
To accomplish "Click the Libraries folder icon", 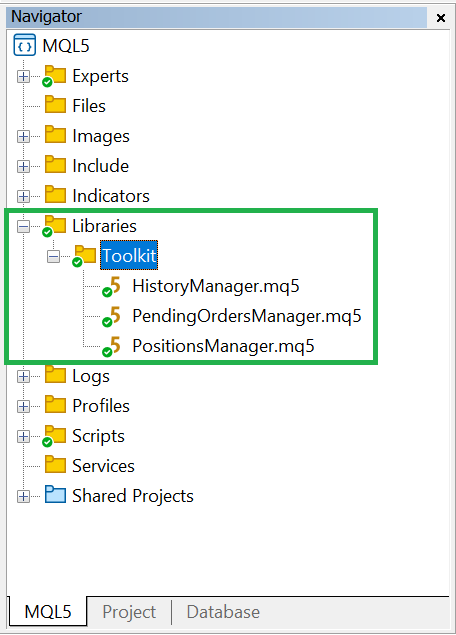I will coord(54,226).
